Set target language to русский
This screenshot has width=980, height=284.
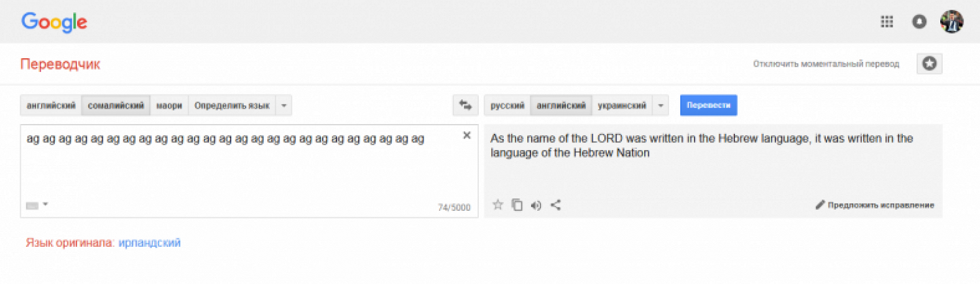click(x=507, y=105)
